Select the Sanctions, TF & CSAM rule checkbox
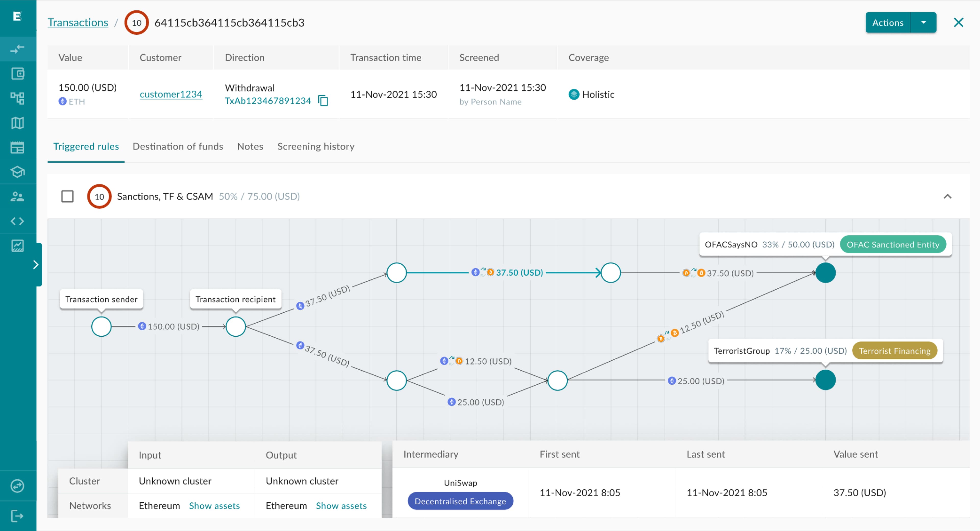The height and width of the screenshot is (531, 980). [67, 196]
